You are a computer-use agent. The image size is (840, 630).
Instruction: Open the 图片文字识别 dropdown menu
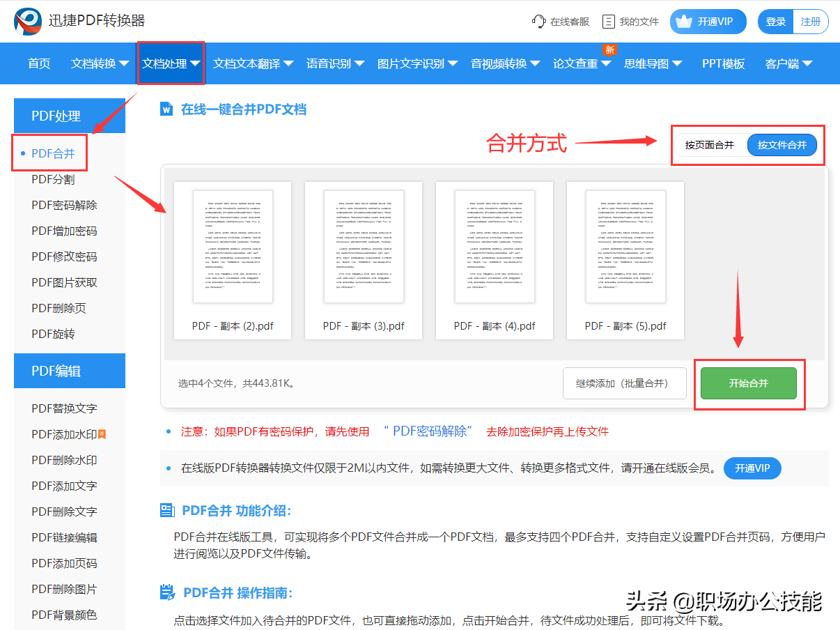417,63
